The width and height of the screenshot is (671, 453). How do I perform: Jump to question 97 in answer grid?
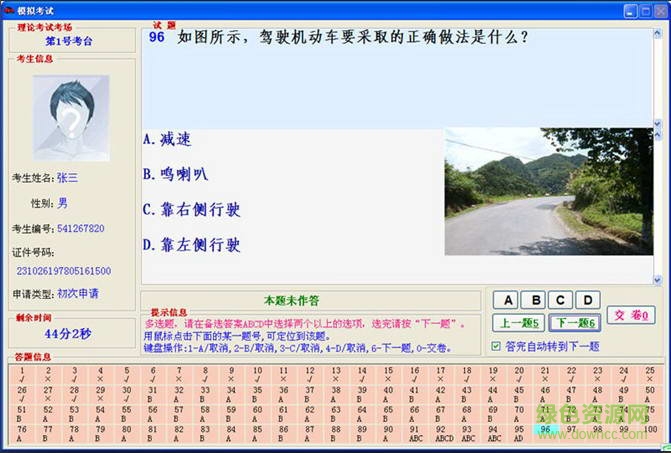pos(571,433)
